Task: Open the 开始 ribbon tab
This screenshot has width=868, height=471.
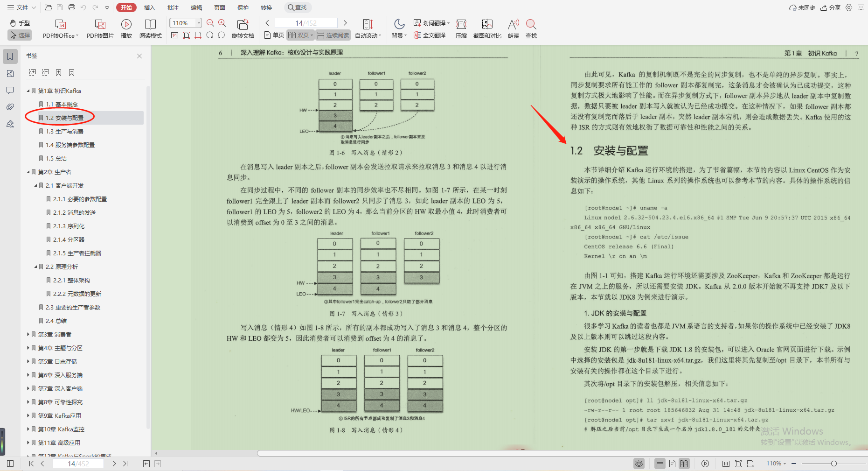Action: (126, 7)
